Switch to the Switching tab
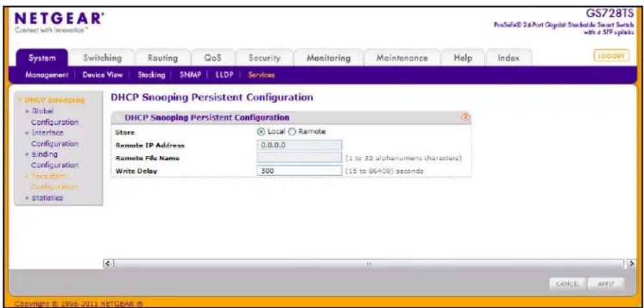Viewport: 644px width, 308px height. click(x=102, y=58)
